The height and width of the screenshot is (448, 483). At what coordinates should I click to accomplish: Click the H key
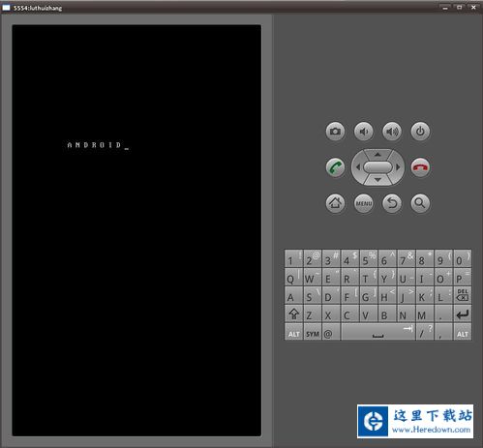click(x=387, y=295)
